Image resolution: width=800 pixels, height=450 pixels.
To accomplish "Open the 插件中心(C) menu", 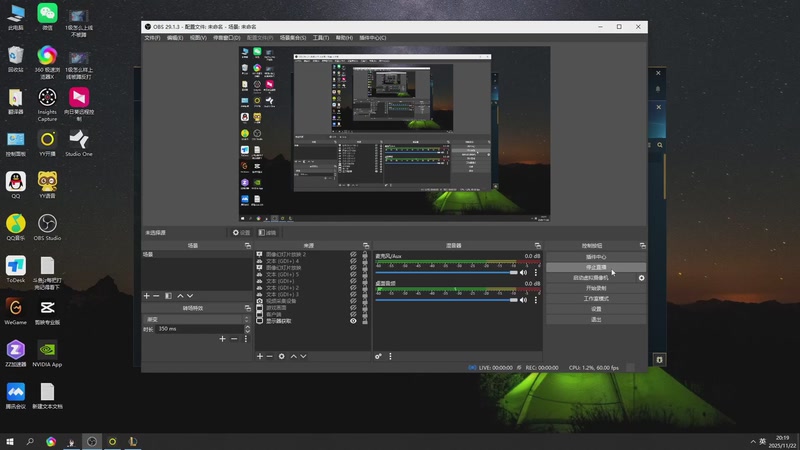I will tap(372, 38).
